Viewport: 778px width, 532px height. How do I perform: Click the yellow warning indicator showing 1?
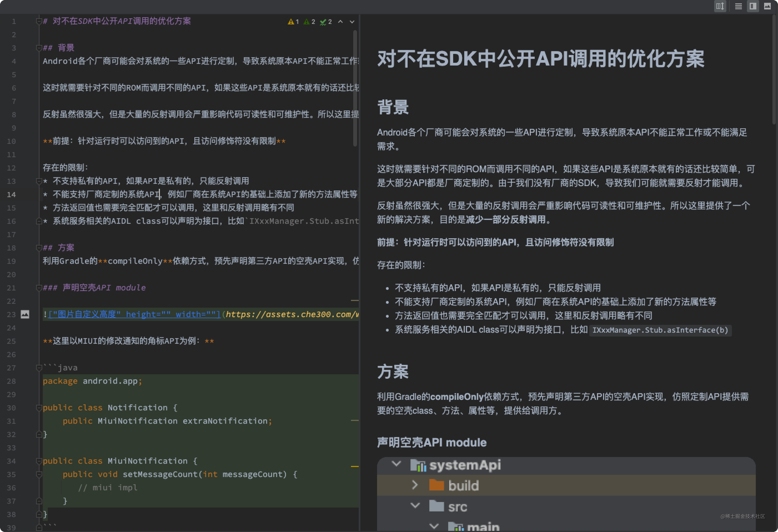pyautogui.click(x=293, y=21)
